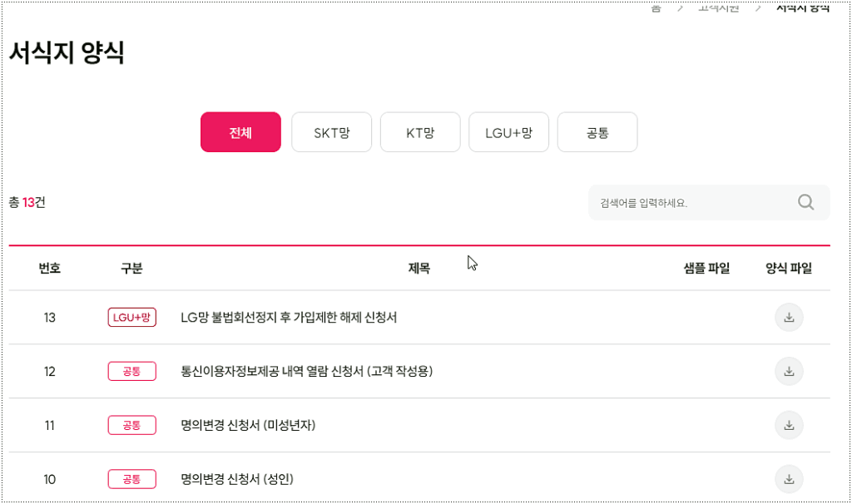This screenshot has width=852, height=504.
Task: Click the LGU+망 badge on row 13
Action: tap(131, 317)
